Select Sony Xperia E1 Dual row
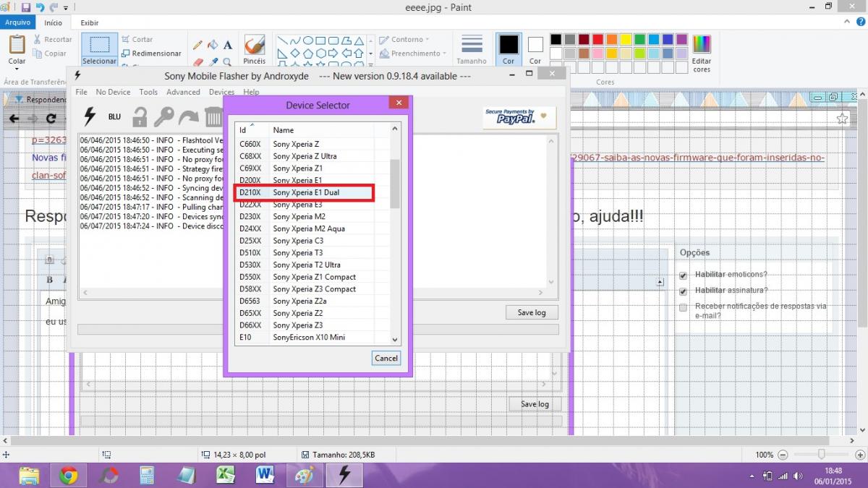Image resolution: width=868 pixels, height=488 pixels. click(313, 192)
